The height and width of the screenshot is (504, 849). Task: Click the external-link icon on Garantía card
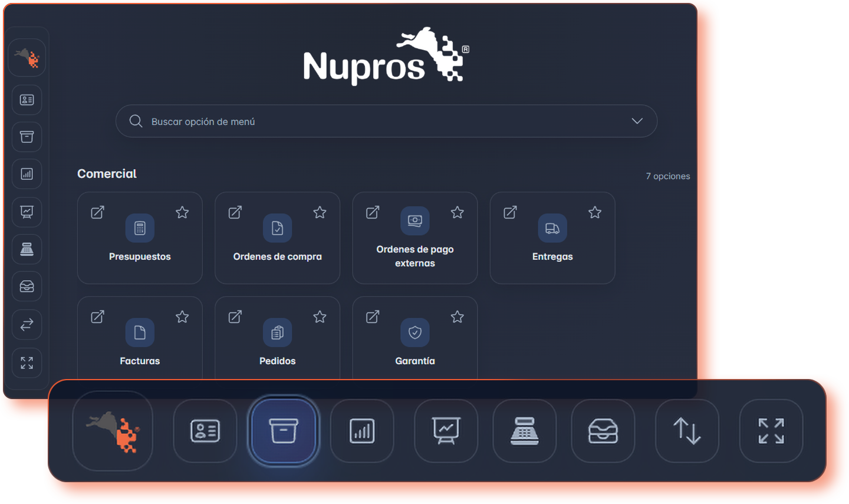tap(373, 317)
